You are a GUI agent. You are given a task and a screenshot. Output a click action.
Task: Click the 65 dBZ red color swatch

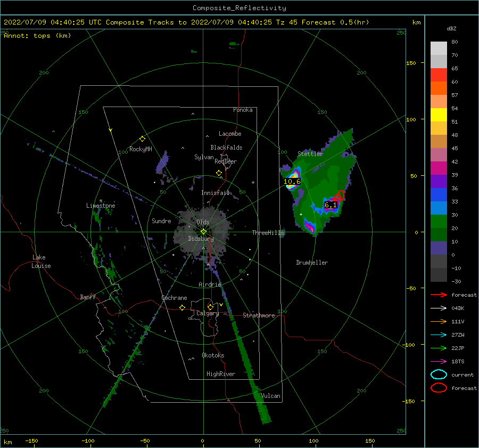pos(439,75)
